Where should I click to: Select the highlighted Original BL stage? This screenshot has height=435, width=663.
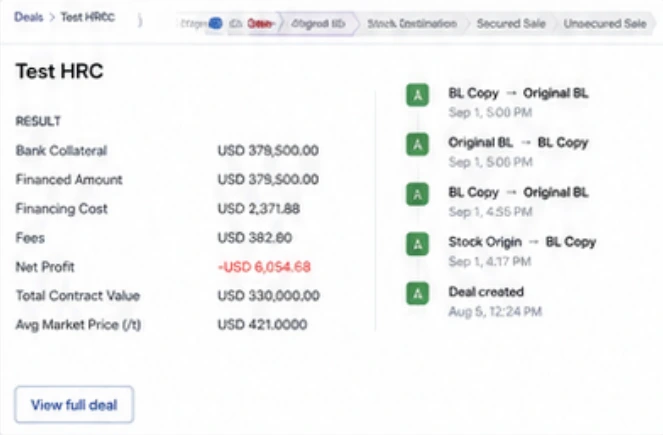[x=318, y=23]
